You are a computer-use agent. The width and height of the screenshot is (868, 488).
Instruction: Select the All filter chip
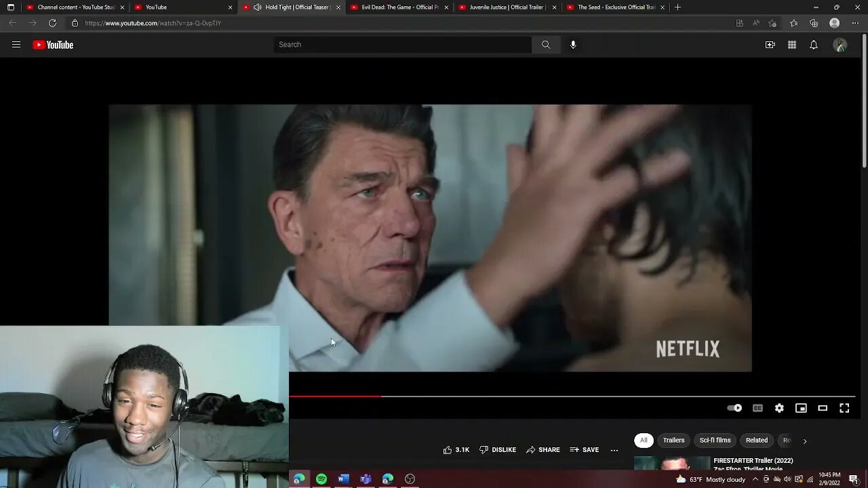point(644,441)
